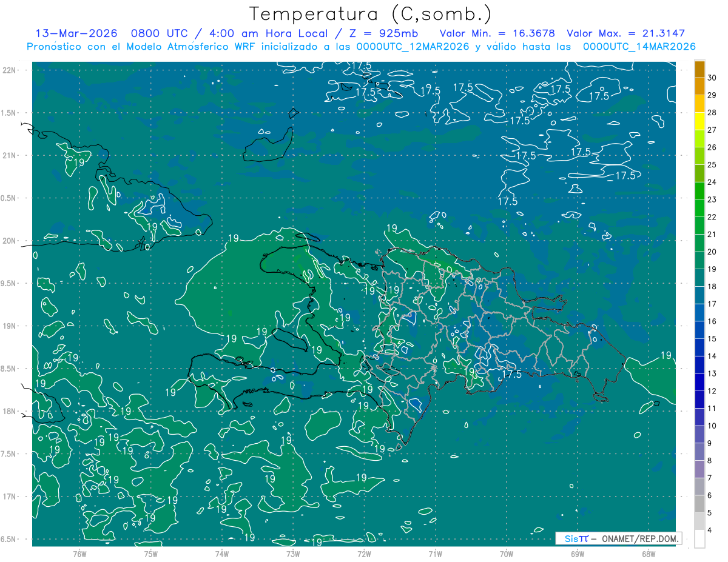This screenshot has height=562, width=728.
Task: Click legend value '7'
Action: coord(710,478)
